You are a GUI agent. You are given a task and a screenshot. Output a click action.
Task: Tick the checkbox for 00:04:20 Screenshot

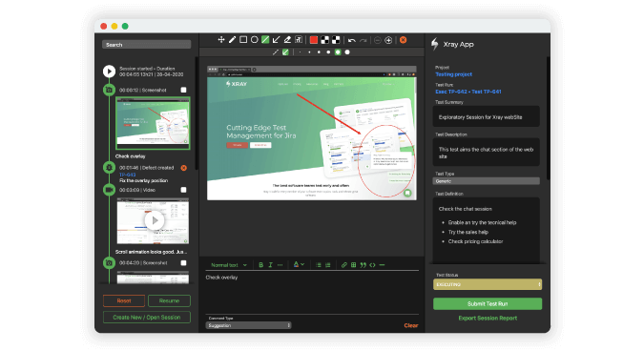(x=183, y=262)
